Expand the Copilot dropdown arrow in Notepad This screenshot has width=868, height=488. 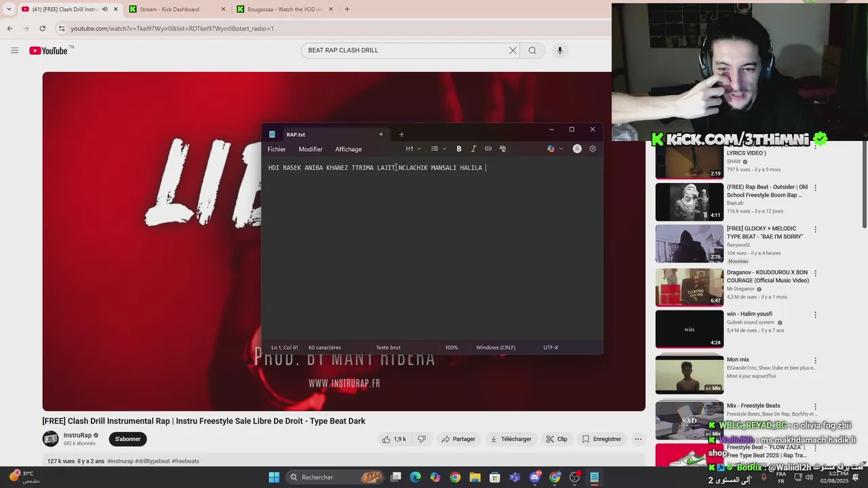561,148
